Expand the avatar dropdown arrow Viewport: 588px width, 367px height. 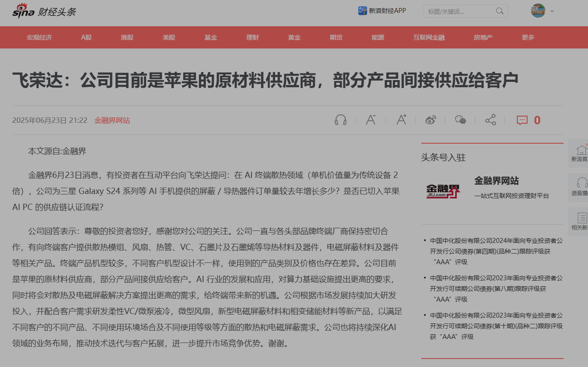(x=552, y=11)
